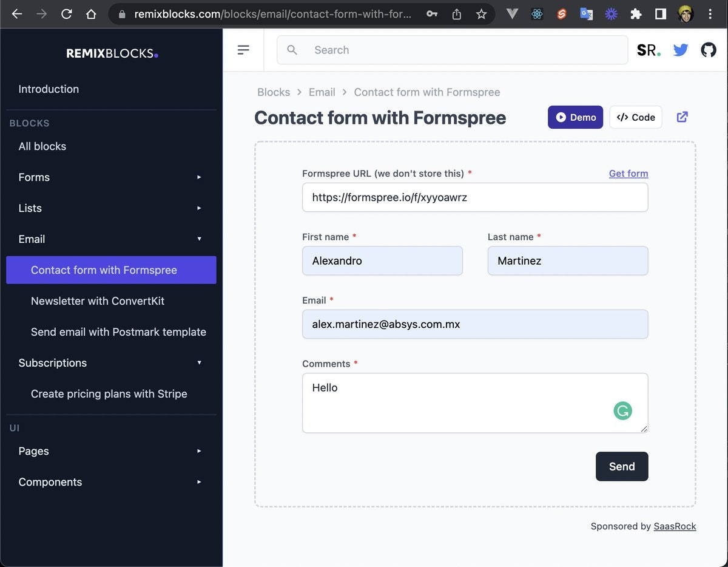This screenshot has width=728, height=567.
Task: Open the Vue devtools extension
Action: pos(512,14)
